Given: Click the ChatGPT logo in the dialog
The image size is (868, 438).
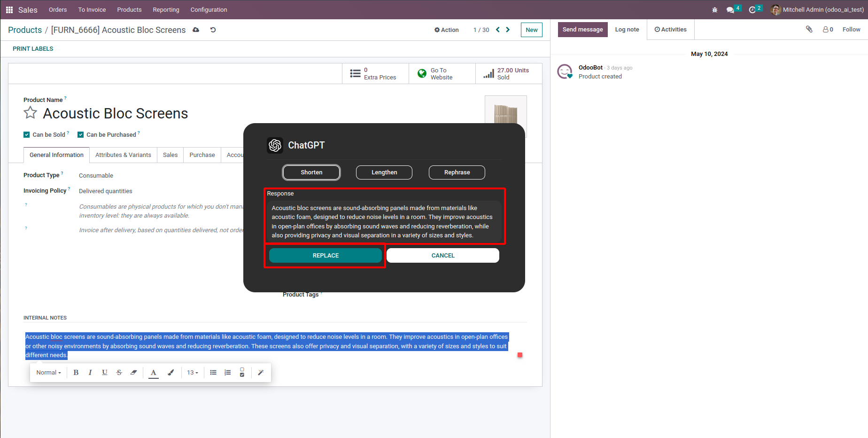Looking at the screenshot, I should [x=275, y=145].
